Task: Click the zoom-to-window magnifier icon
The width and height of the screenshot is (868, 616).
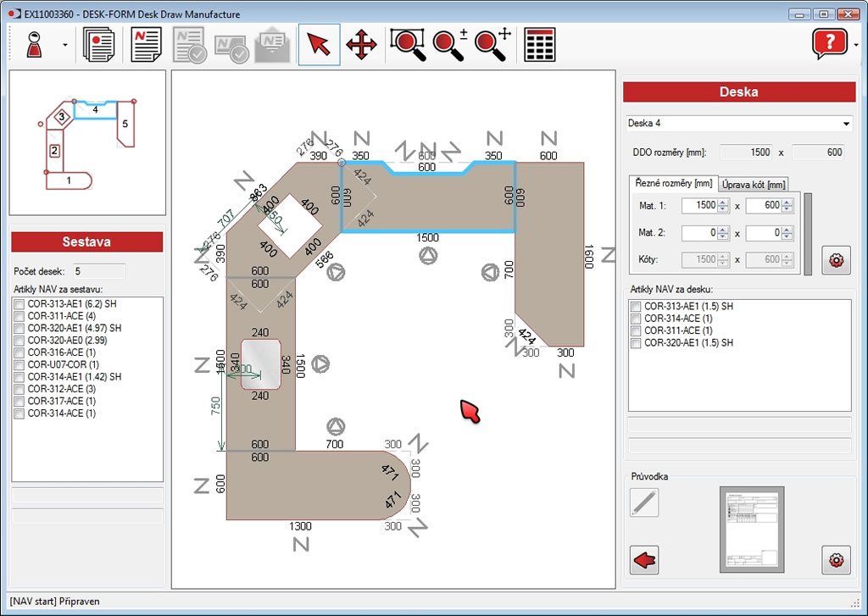Action: (x=408, y=45)
